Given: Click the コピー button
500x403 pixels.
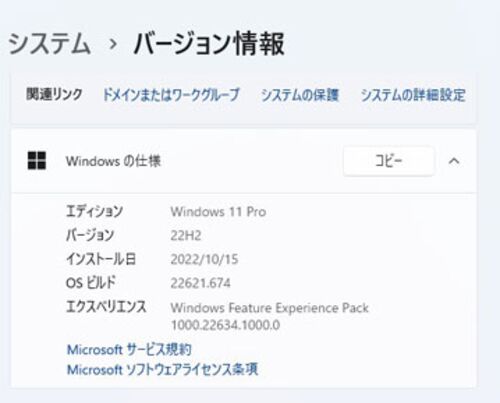Looking at the screenshot, I should point(389,161).
